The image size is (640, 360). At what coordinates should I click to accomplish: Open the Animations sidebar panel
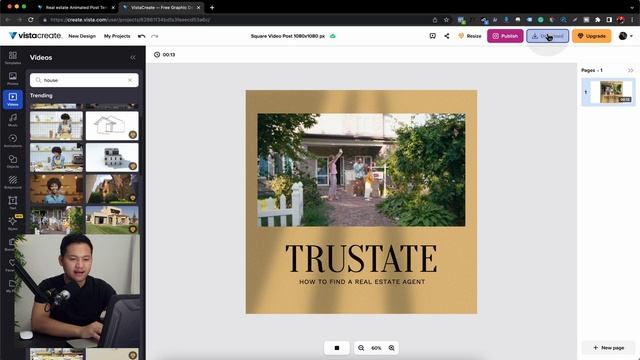(13, 141)
